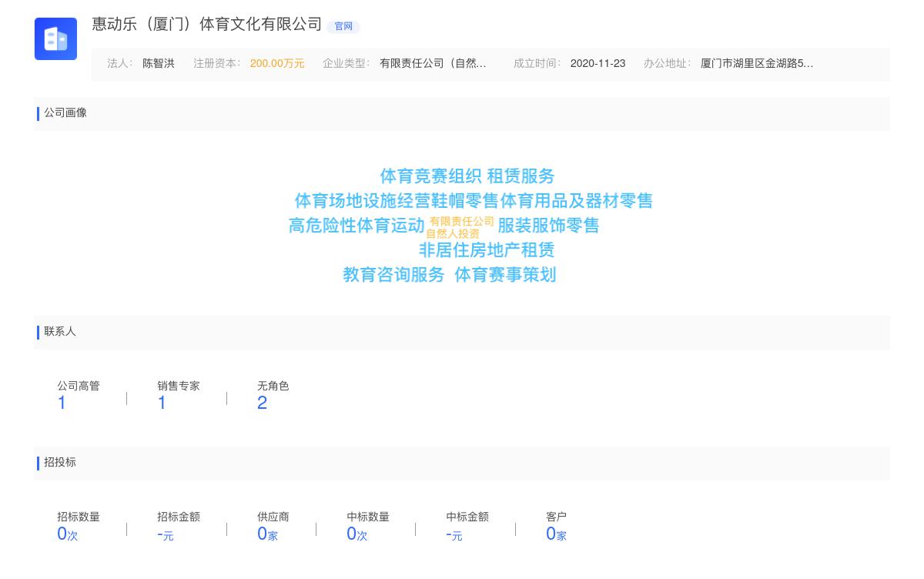Click 客户 customer count 0家
The image size is (924, 579).
[556, 533]
